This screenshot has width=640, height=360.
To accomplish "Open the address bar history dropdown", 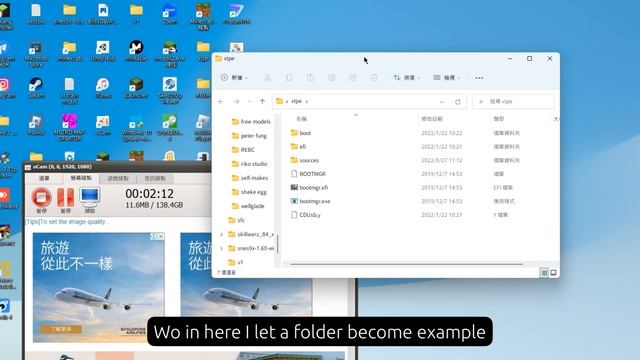I will 442,102.
